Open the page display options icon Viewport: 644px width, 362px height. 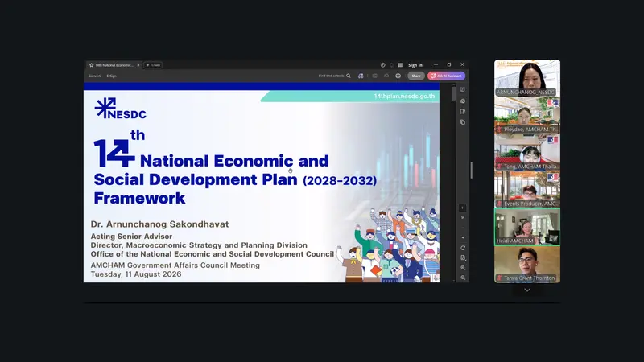coord(463,257)
